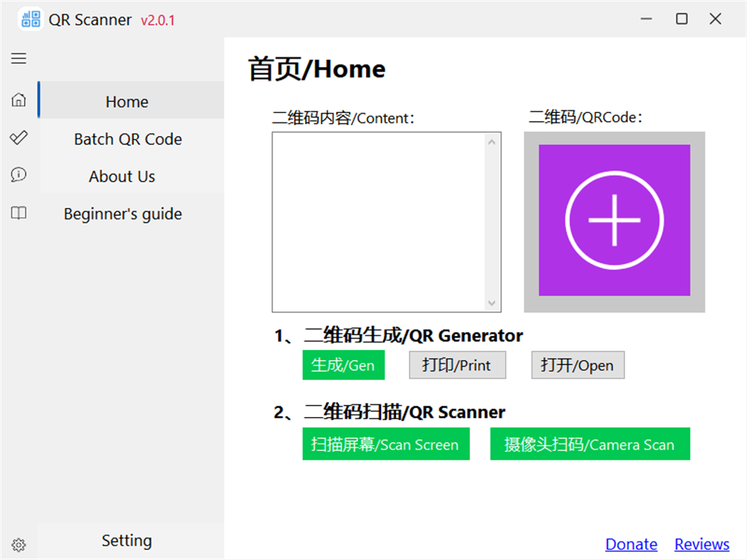
Task: Generate a QR code with 生成/Gen
Action: pos(343,364)
